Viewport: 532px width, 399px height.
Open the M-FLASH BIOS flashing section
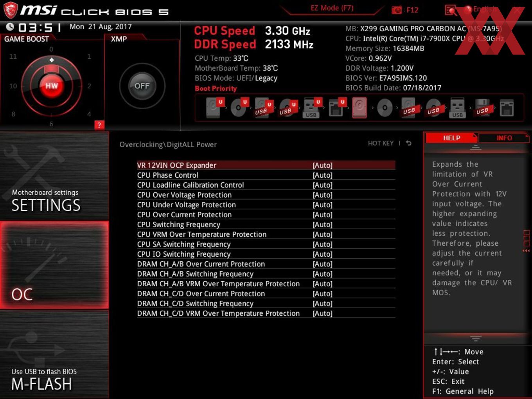coord(54,354)
